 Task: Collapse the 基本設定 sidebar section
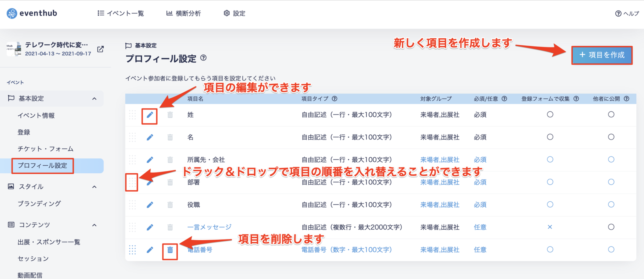pos(94,99)
